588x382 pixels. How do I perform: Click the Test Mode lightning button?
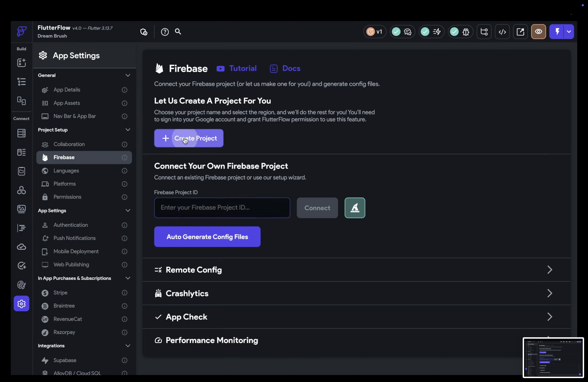pos(557,32)
